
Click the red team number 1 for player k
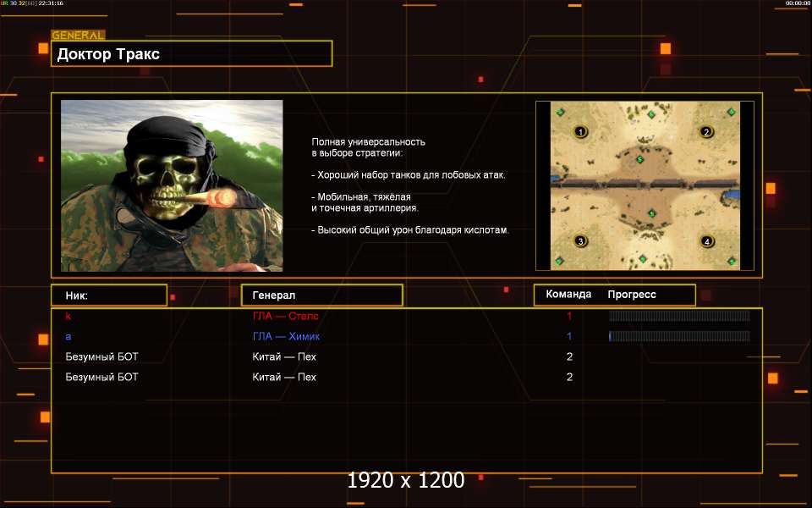point(569,316)
